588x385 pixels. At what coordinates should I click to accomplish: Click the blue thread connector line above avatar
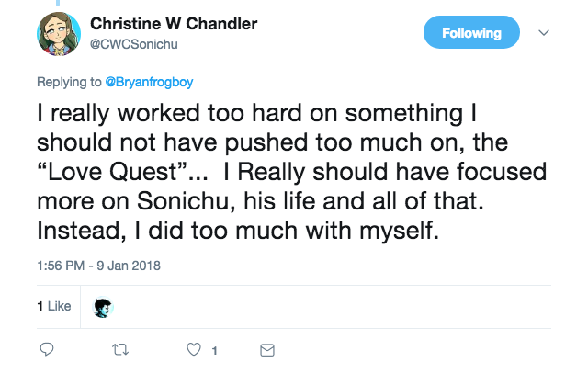click(x=58, y=3)
